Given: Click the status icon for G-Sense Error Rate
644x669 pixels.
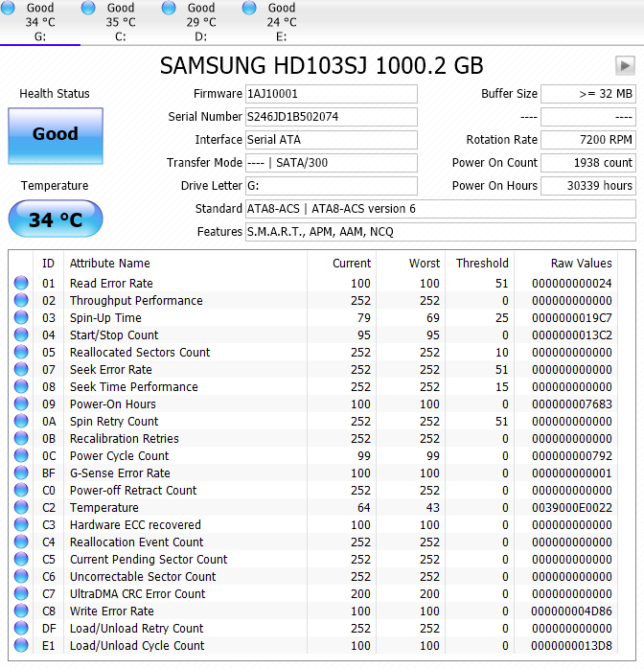Looking at the screenshot, I should 21,473.
